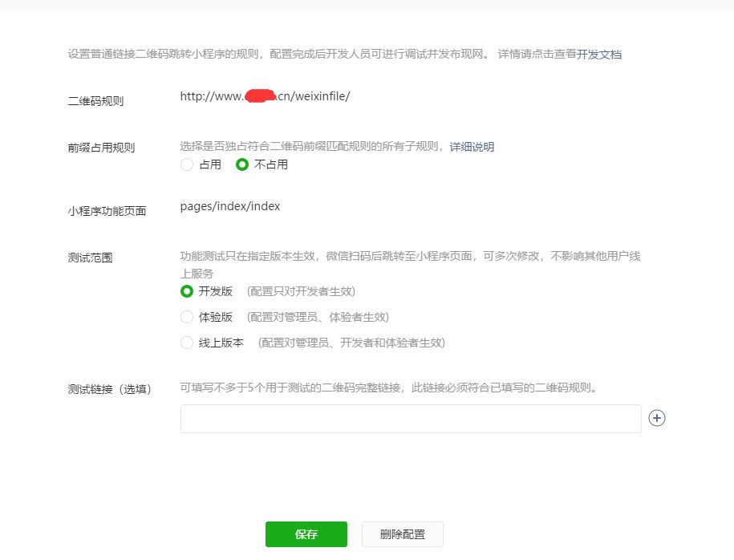Click the 前缀占用规则 label

coord(101,148)
